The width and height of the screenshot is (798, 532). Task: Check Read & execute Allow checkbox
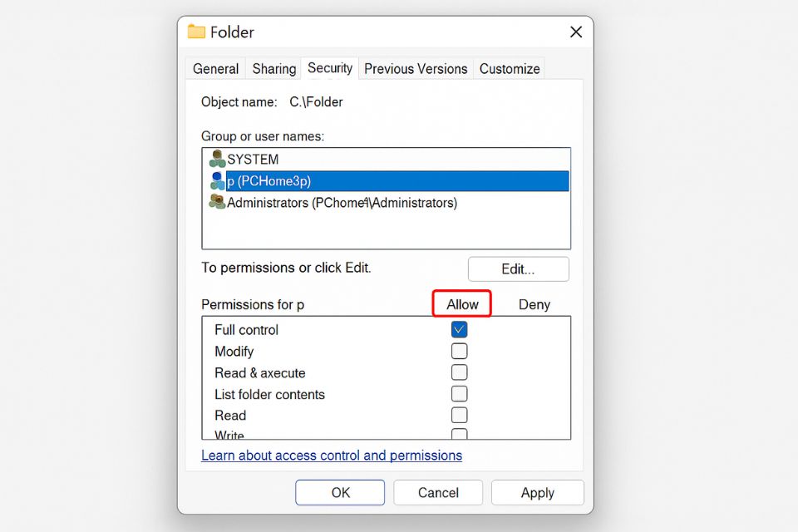click(460, 372)
